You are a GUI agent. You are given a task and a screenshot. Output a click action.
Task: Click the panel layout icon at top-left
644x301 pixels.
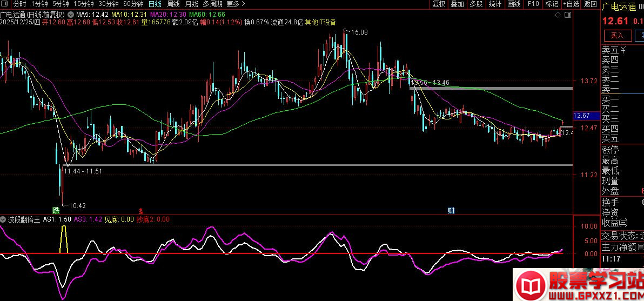tap(5, 4)
